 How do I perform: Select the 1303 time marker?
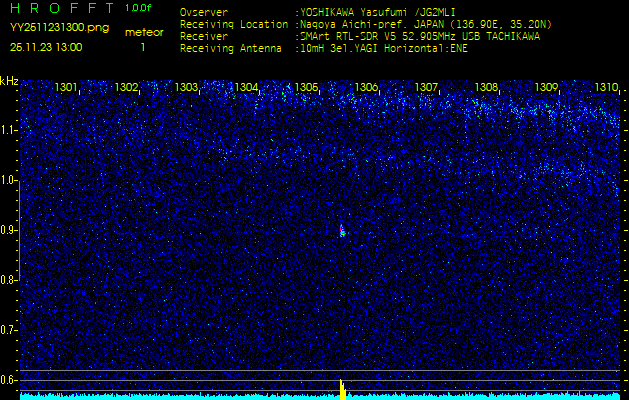(187, 88)
